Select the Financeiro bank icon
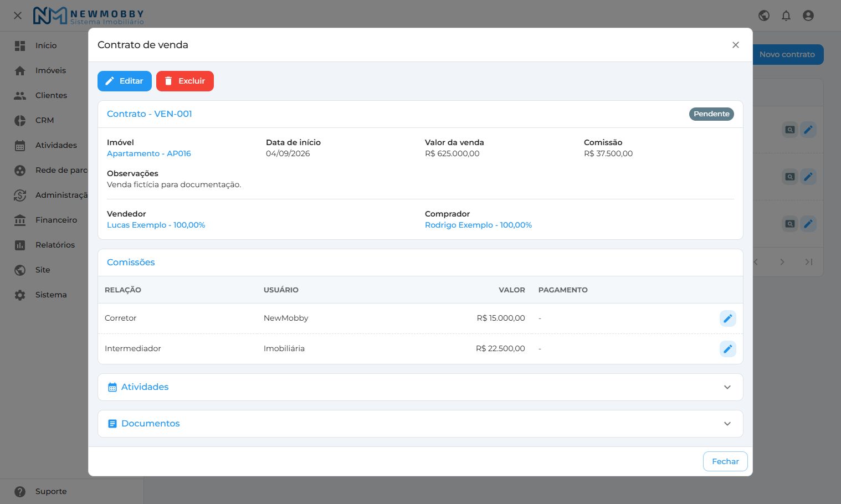 [x=20, y=220]
